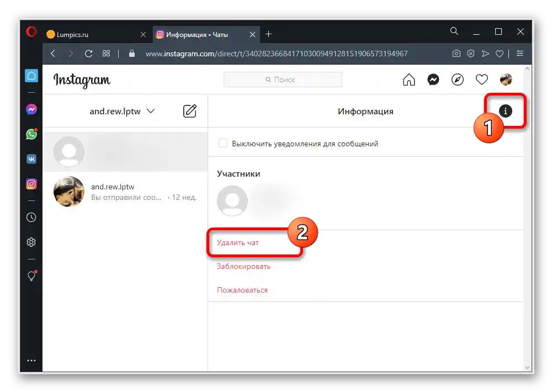Image resolution: width=552 pixels, height=392 pixels.
Task: Click Пожаловаться link
Action: (242, 290)
